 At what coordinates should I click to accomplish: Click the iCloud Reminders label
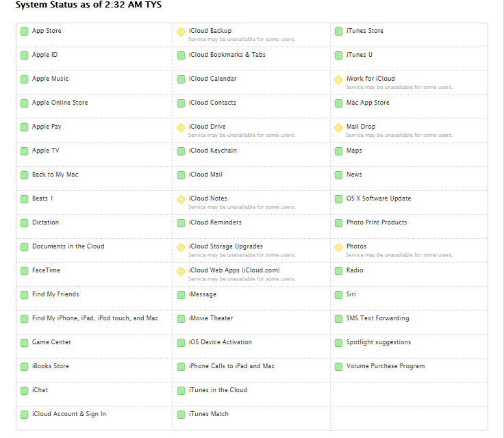coord(215,222)
